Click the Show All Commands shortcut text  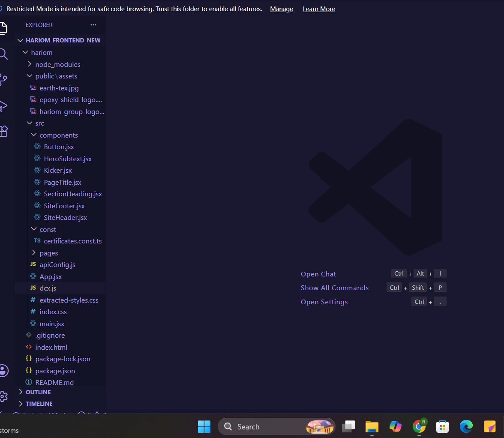[335, 288]
